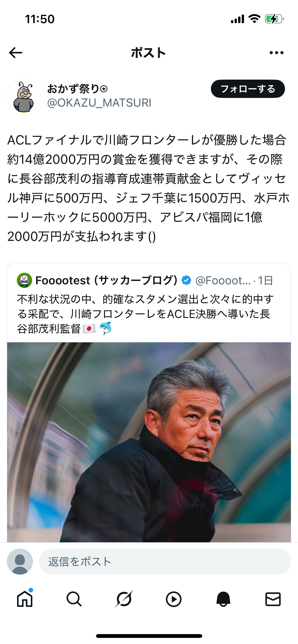Tap your own avatar beside reply field
The image size is (298, 644).
20,561
